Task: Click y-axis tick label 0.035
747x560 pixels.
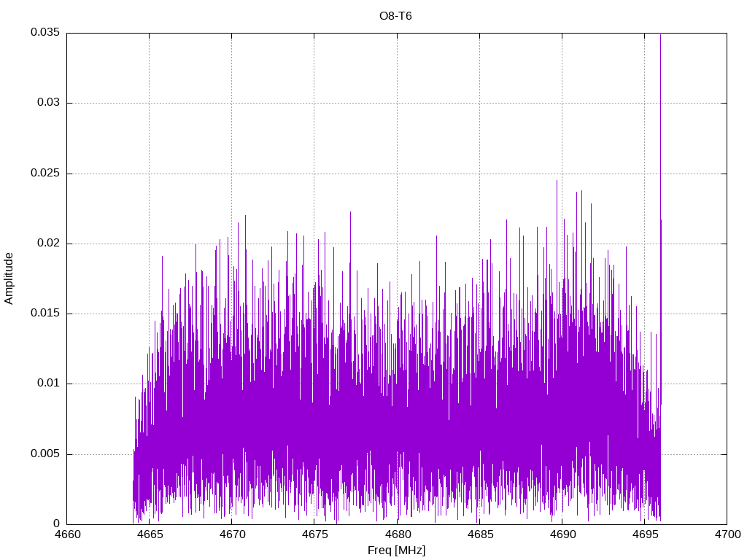Action: click(x=45, y=32)
